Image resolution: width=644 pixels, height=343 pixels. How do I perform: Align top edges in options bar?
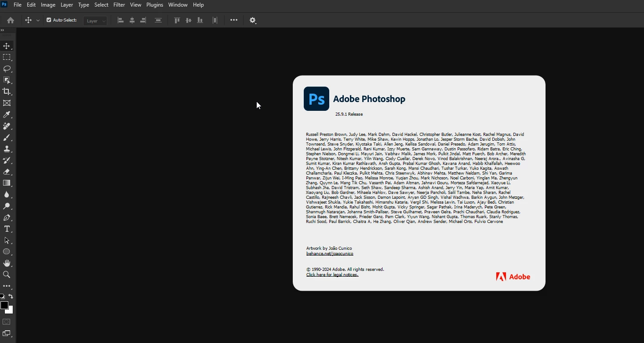177,20
